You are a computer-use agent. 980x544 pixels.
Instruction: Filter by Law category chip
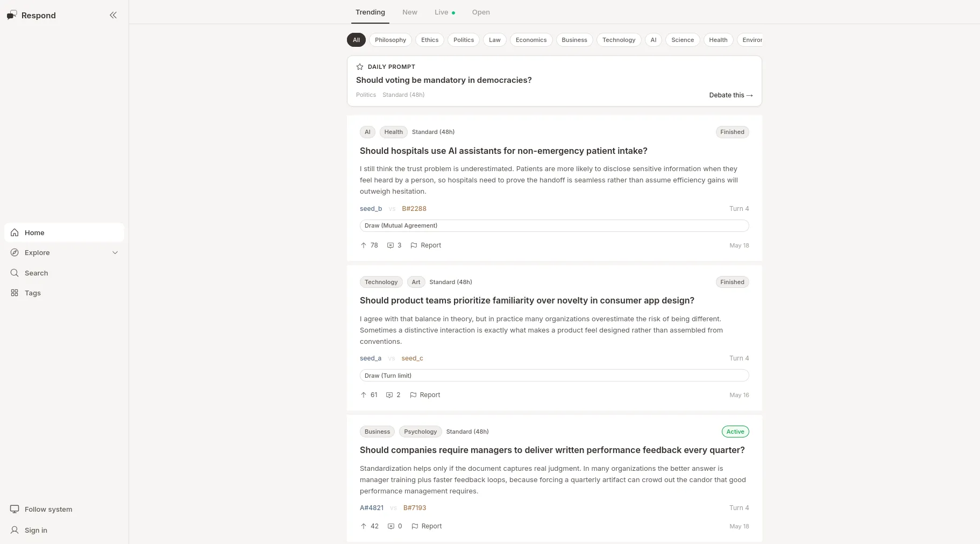[x=495, y=40]
